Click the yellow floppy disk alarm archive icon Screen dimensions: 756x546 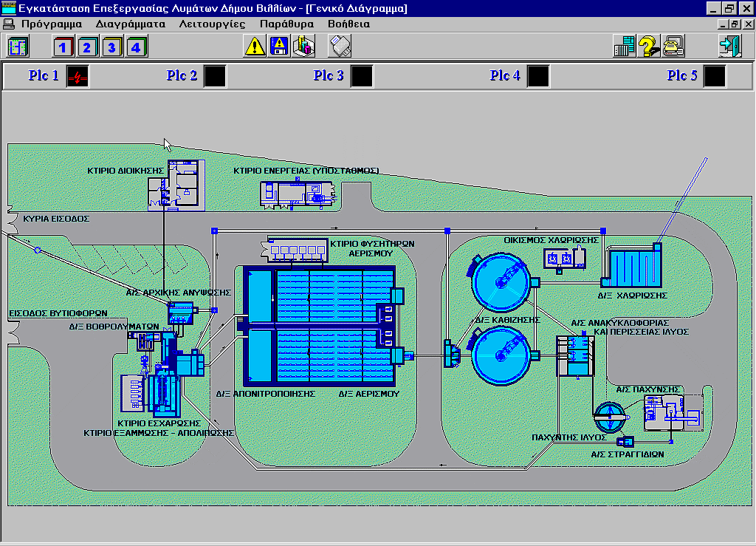pos(279,47)
